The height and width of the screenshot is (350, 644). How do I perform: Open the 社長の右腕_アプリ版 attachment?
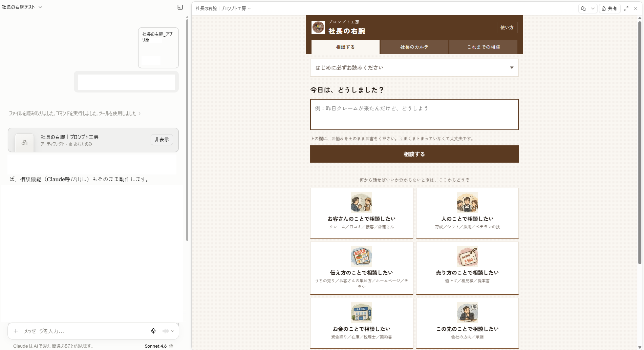[158, 48]
